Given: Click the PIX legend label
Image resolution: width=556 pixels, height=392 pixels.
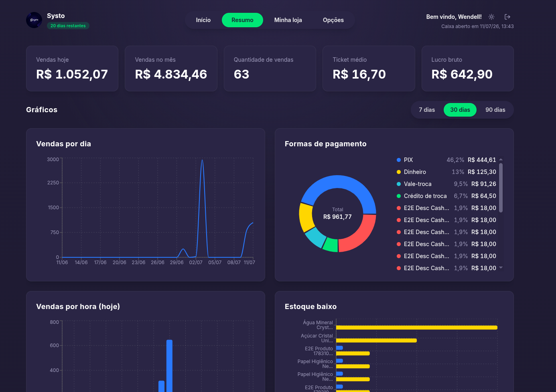Looking at the screenshot, I should [x=408, y=160].
